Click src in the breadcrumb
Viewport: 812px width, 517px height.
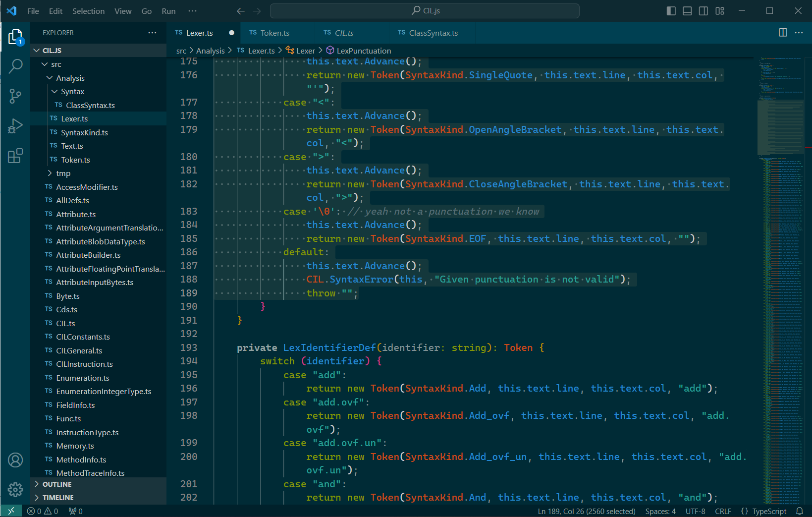click(x=181, y=51)
